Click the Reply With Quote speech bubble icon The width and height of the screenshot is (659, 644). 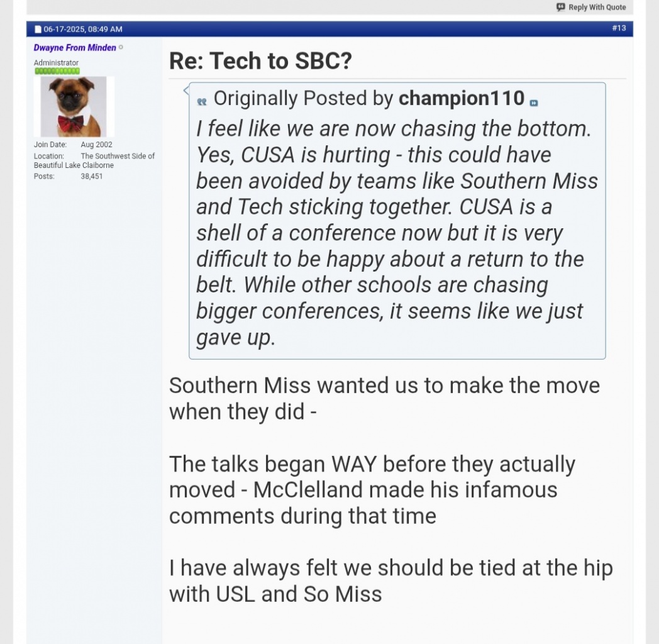coord(561,8)
